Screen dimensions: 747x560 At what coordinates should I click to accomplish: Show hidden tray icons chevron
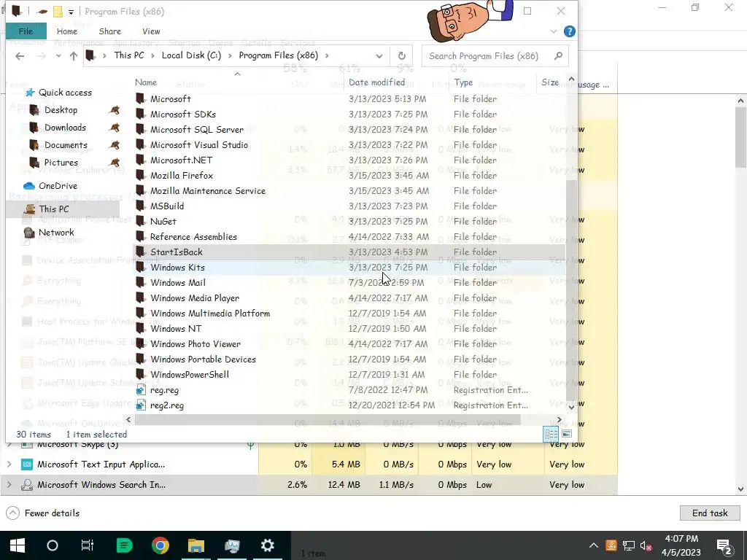594,545
